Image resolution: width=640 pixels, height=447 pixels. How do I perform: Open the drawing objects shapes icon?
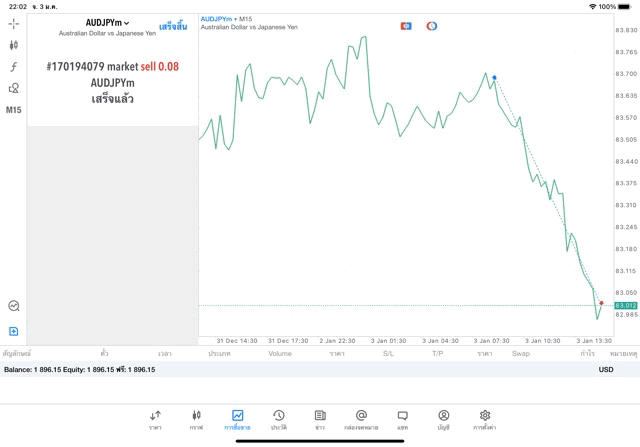coord(14,88)
